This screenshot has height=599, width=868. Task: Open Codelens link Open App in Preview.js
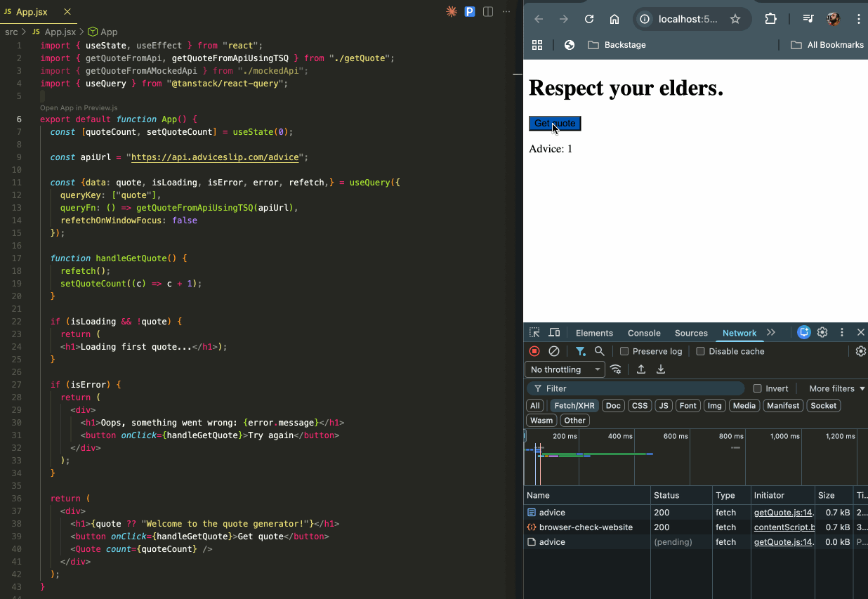pyautogui.click(x=79, y=108)
